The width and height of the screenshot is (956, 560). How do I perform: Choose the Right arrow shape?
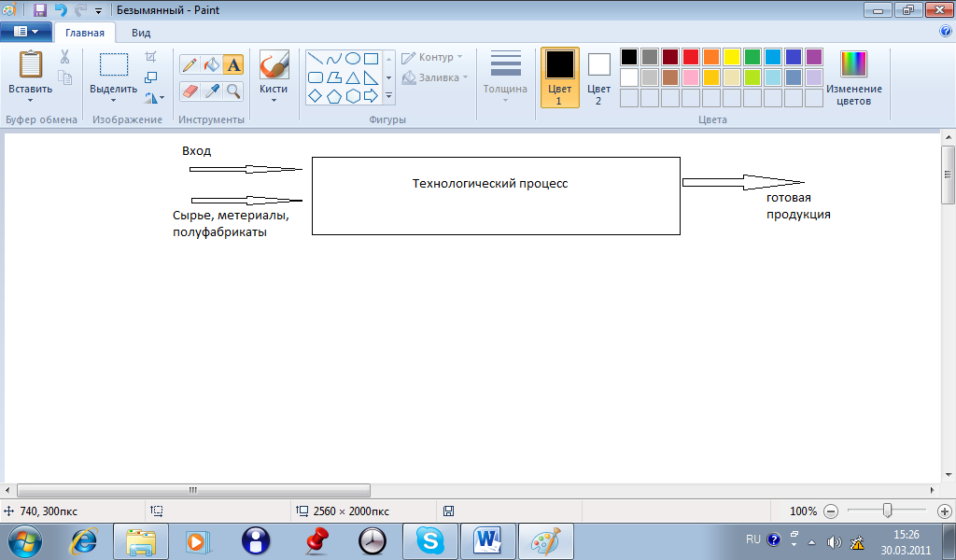click(371, 96)
